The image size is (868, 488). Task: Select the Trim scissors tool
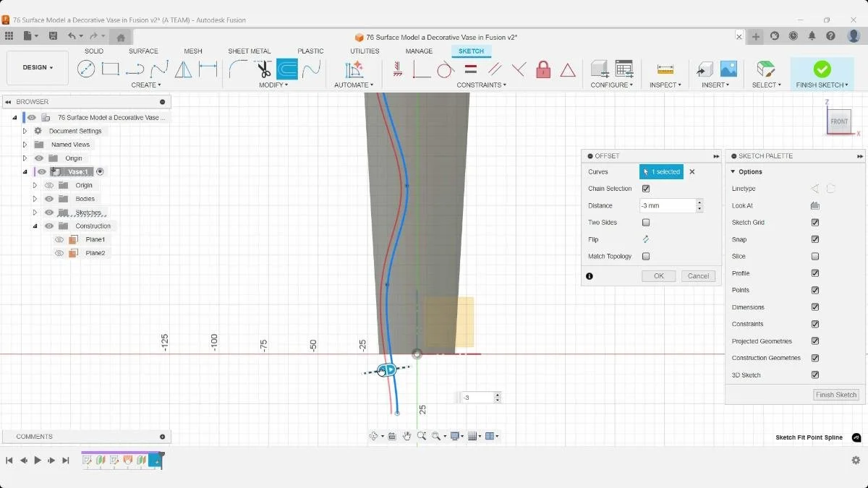click(x=263, y=69)
